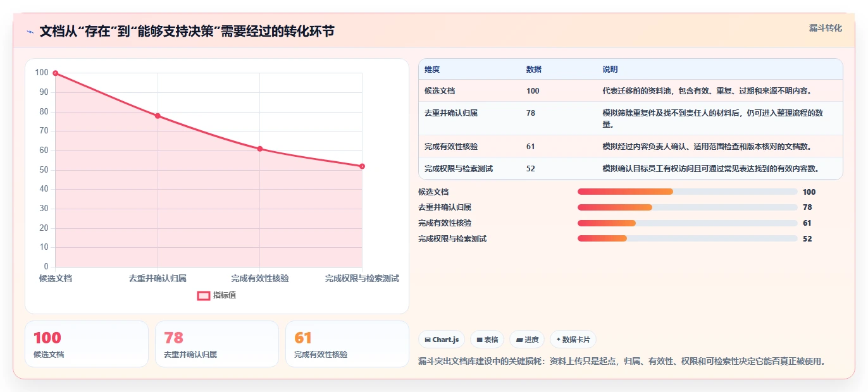Click the chart data point at value 52
Screen dimensions: 868x392
[x=362, y=166]
